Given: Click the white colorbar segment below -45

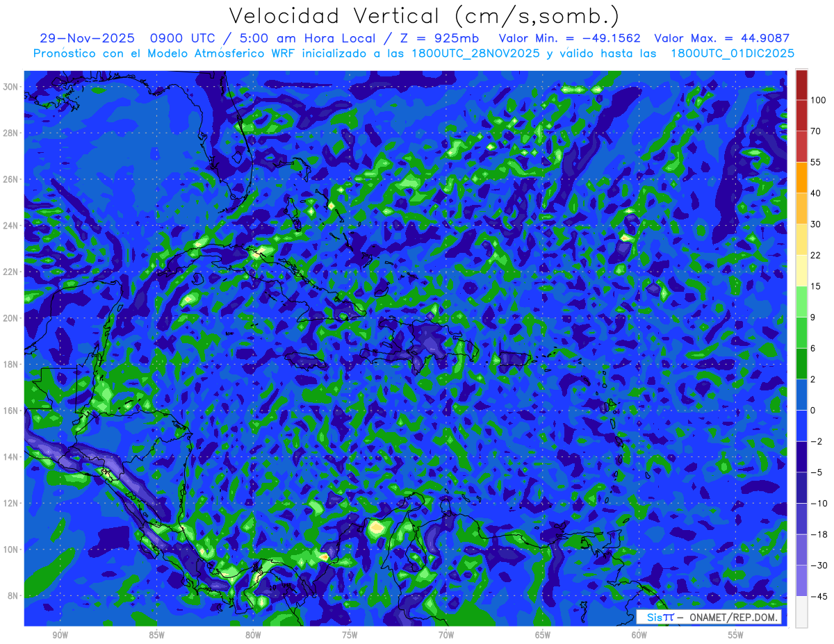Looking at the screenshot, I should coord(801,611).
